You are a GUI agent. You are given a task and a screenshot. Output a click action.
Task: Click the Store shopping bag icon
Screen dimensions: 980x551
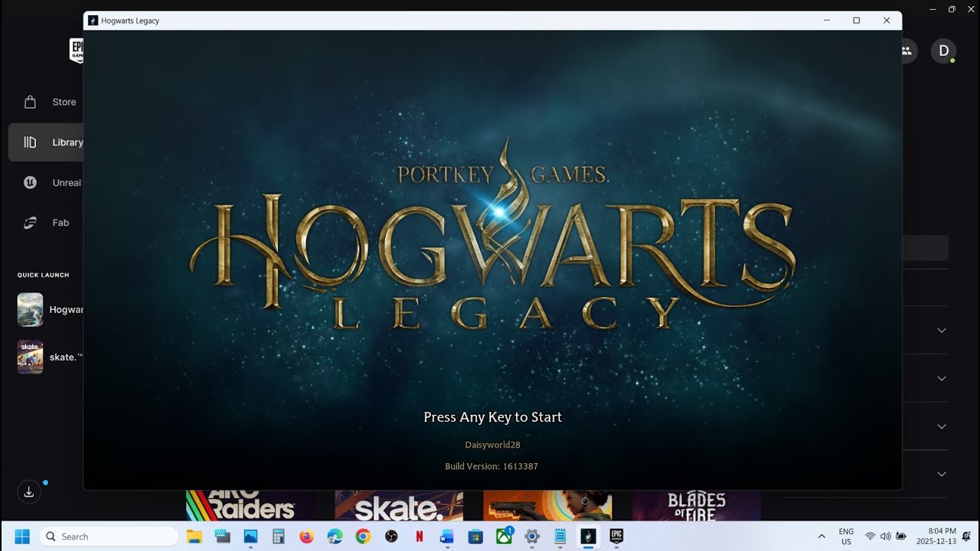30,102
